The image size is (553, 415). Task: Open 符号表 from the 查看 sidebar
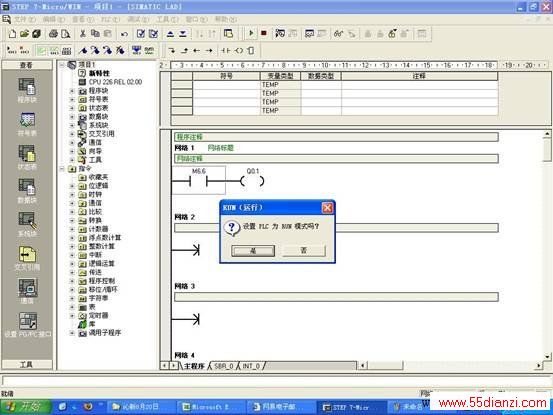tap(27, 124)
